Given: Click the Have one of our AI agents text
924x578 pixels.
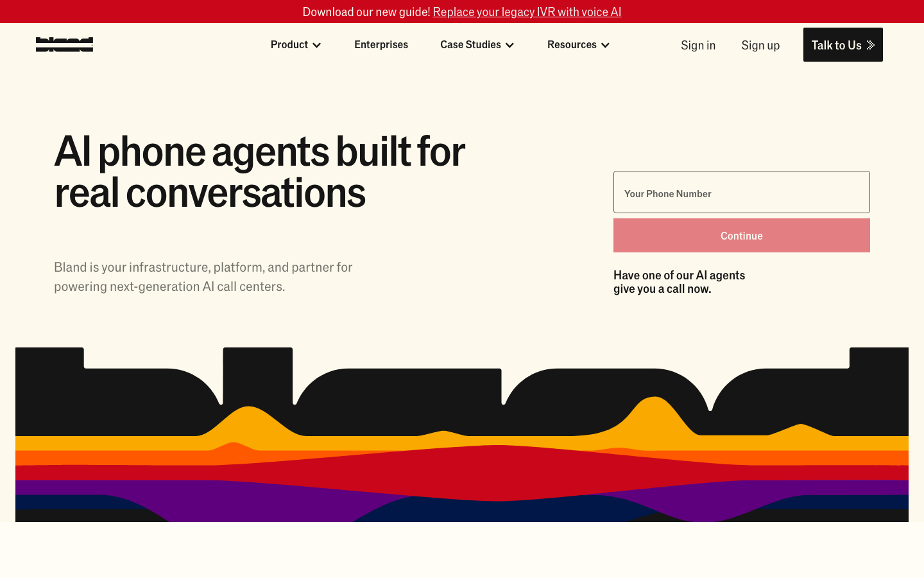Looking at the screenshot, I should pyautogui.click(x=679, y=282).
